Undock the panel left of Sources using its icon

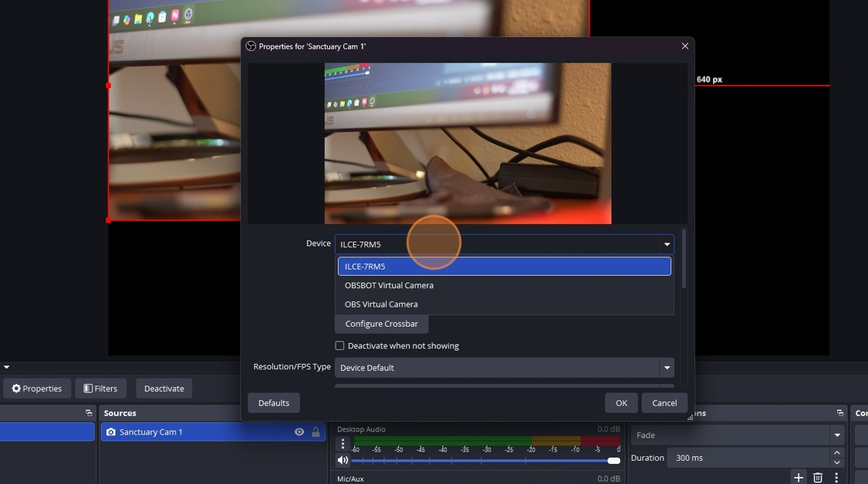pyautogui.click(x=88, y=414)
